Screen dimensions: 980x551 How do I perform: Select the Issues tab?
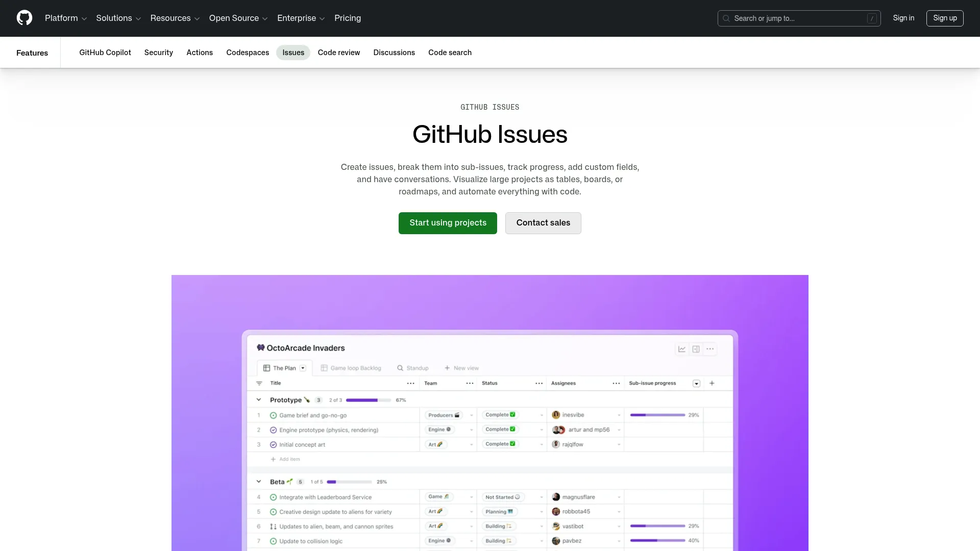[x=293, y=53]
